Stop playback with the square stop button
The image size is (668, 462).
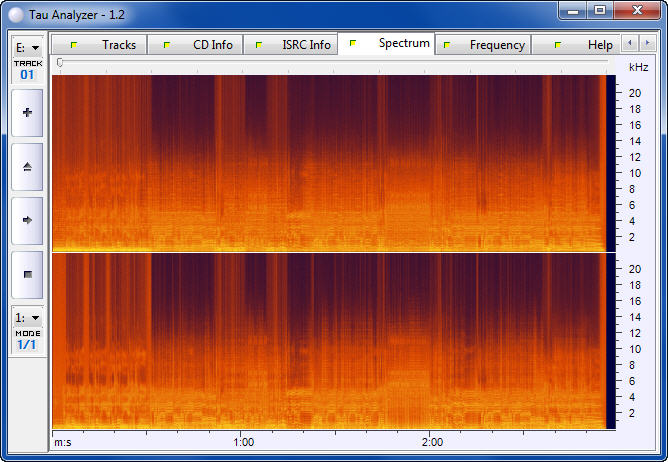(x=27, y=274)
